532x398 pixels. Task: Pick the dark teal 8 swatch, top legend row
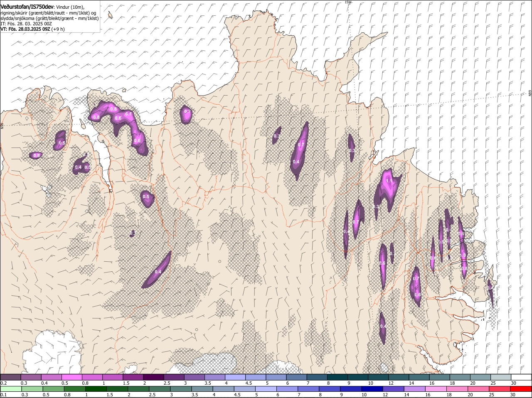(x=337, y=377)
